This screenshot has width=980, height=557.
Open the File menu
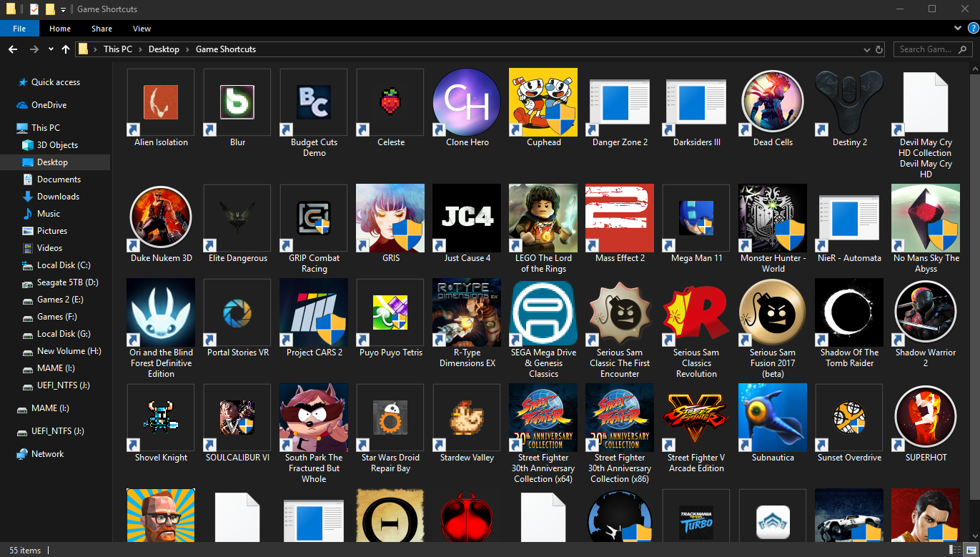(19, 29)
